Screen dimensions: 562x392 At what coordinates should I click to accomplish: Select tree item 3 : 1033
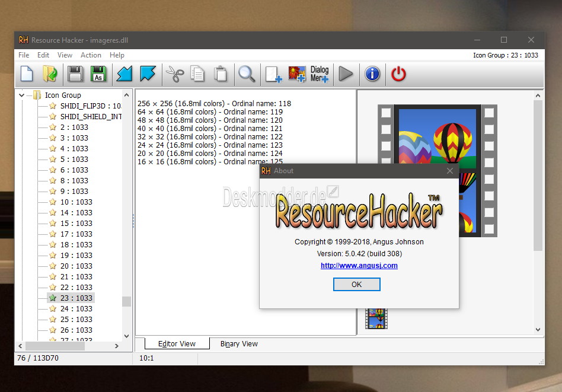click(74, 138)
